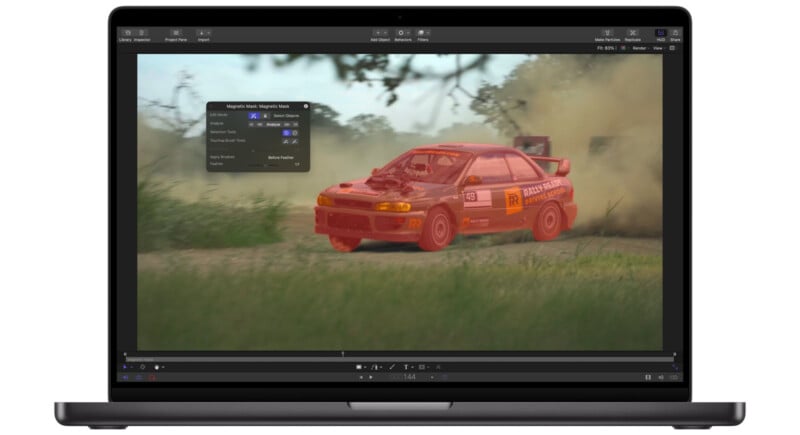Viewport: 800px width, 435px height.
Task: Select the second Touchup Brush tool
Action: point(295,141)
